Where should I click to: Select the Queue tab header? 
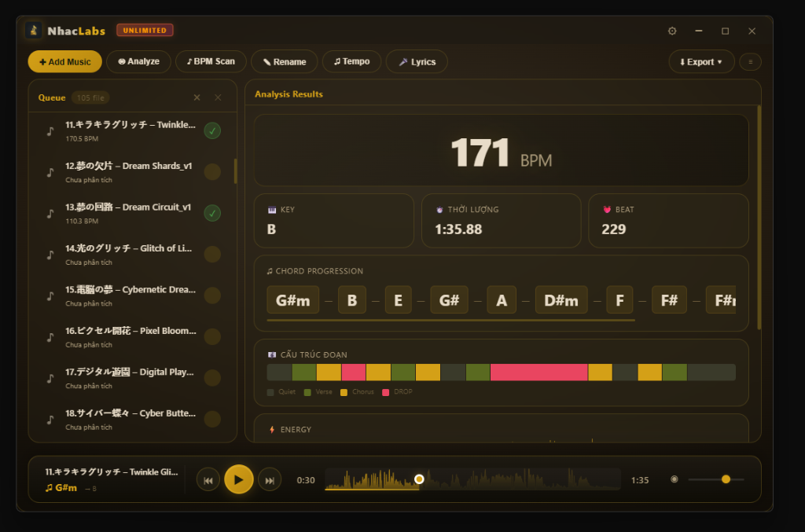tap(50, 97)
